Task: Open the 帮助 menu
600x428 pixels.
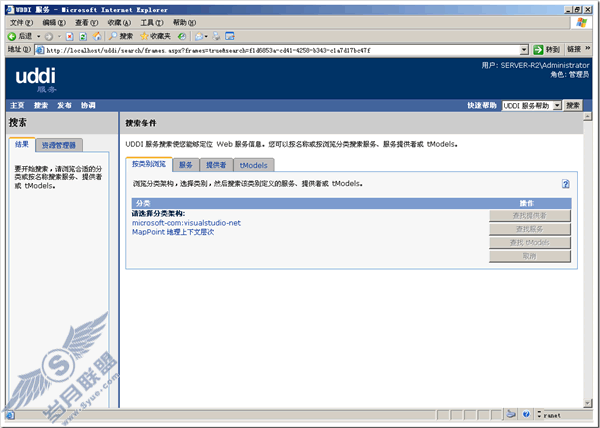Action: [x=184, y=23]
